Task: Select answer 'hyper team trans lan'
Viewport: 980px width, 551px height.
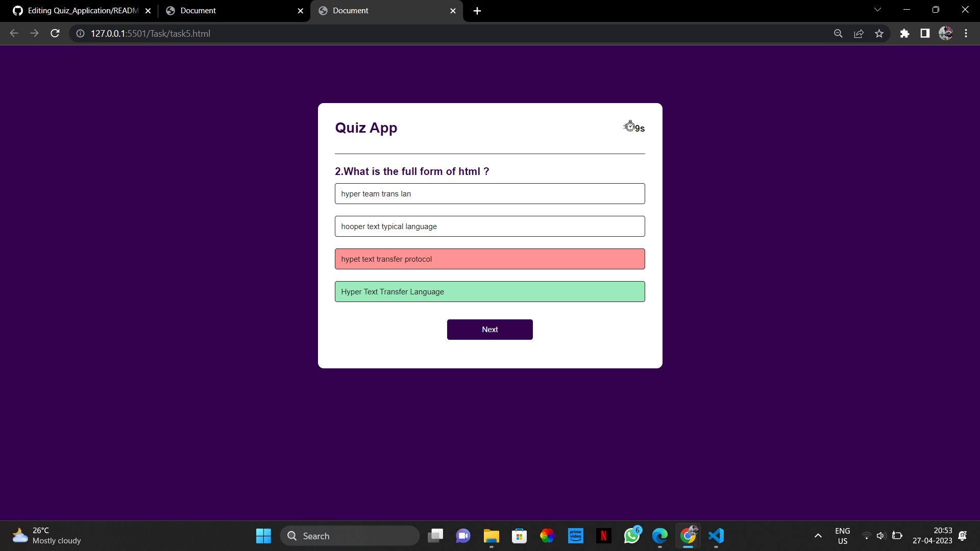Action: click(489, 194)
